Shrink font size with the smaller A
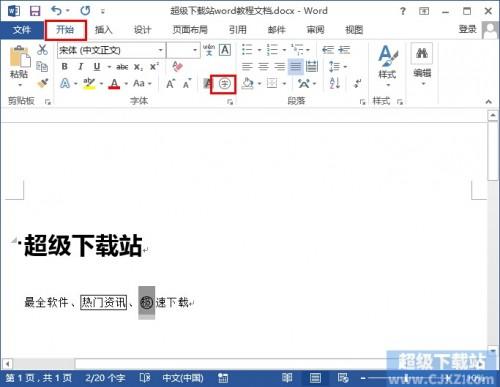The width and height of the screenshot is (500, 387). (187, 83)
